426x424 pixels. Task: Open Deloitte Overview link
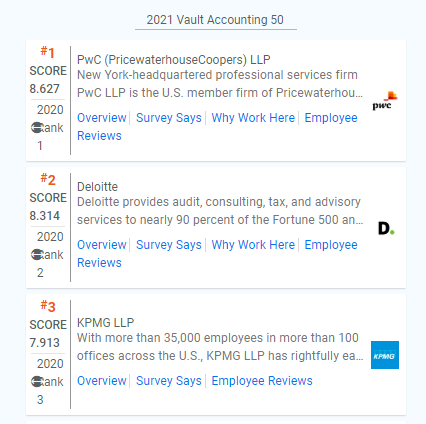click(102, 245)
